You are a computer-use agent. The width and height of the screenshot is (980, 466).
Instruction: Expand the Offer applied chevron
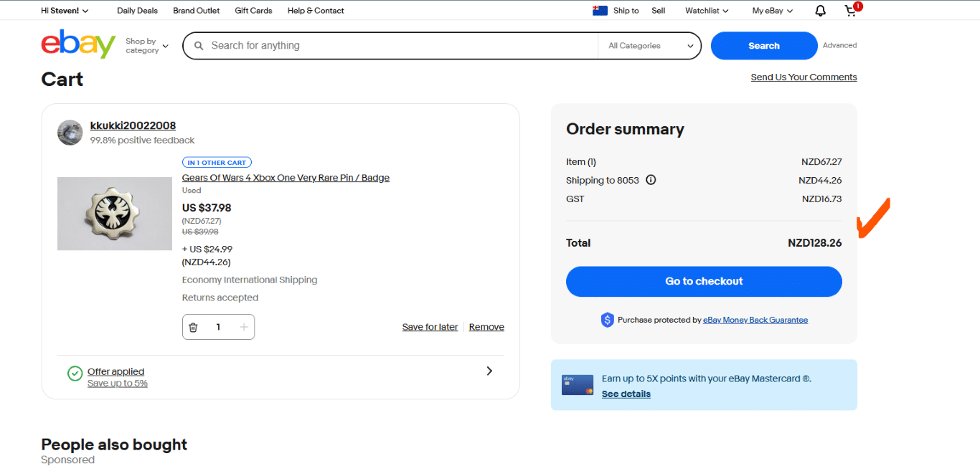[489, 371]
